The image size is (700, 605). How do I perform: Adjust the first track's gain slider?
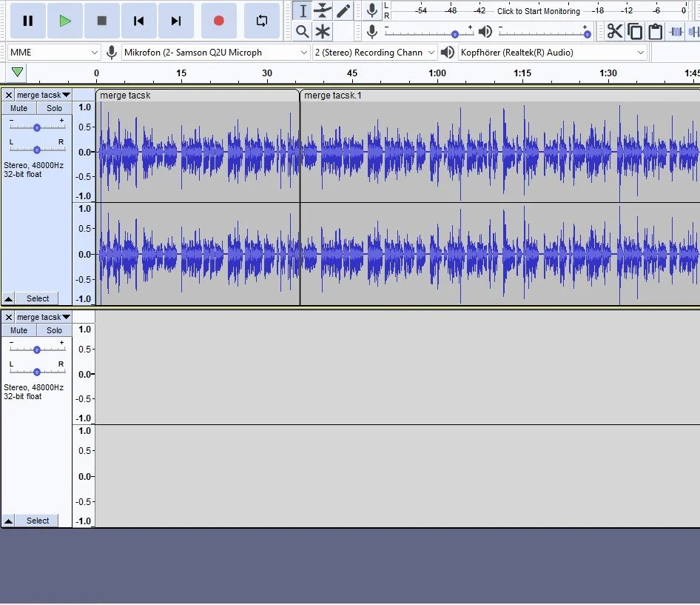(x=37, y=127)
